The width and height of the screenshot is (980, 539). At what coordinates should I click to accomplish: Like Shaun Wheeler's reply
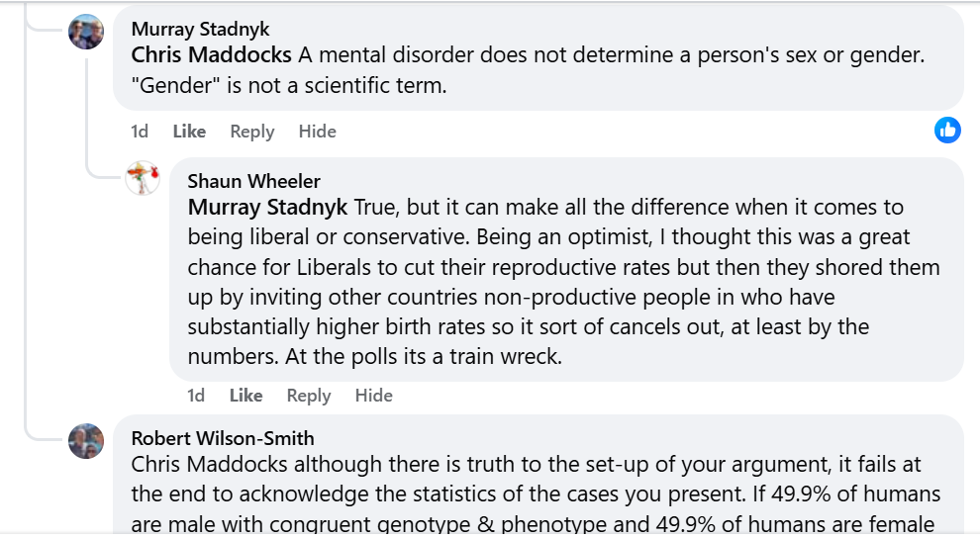point(245,396)
